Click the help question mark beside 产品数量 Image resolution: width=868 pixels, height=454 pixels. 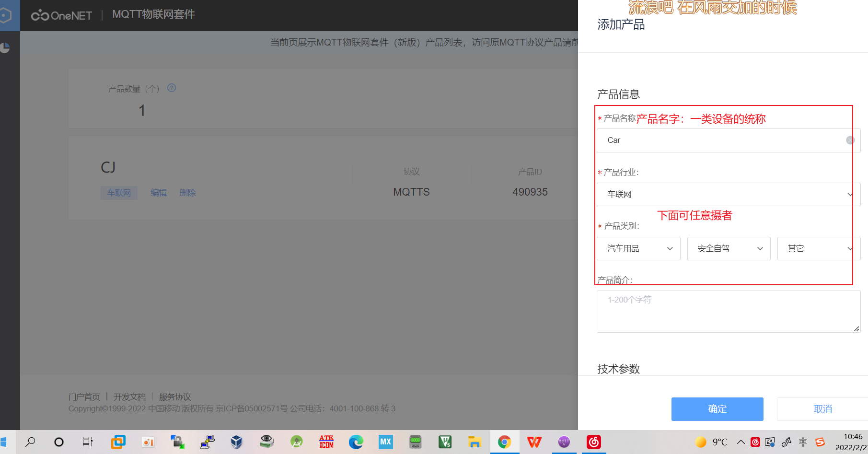(x=172, y=88)
